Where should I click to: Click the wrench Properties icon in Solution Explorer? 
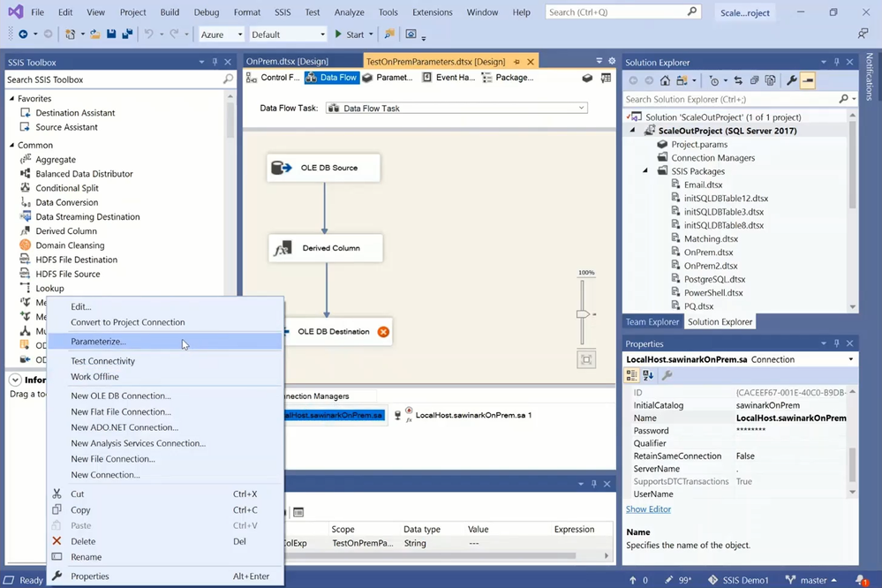pyautogui.click(x=791, y=80)
